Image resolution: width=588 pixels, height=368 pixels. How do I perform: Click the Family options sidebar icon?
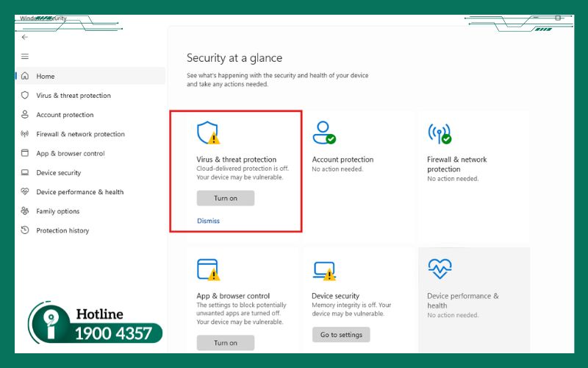tap(25, 211)
